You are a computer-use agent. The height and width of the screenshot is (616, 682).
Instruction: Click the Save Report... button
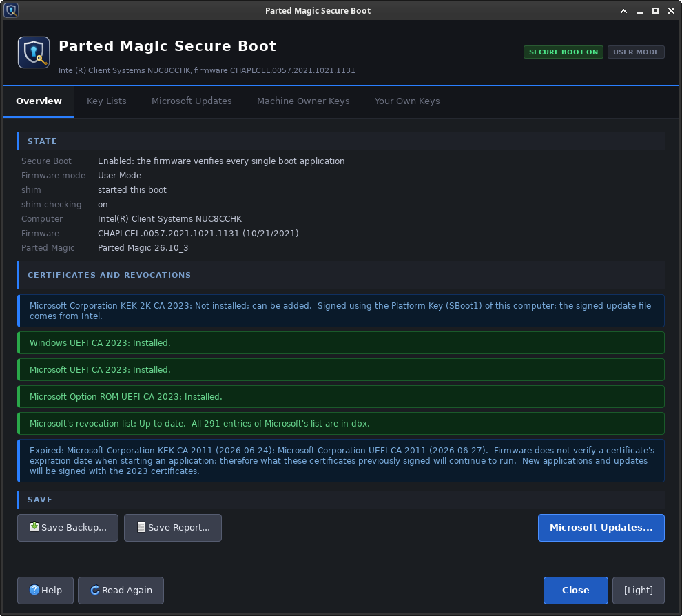(173, 528)
